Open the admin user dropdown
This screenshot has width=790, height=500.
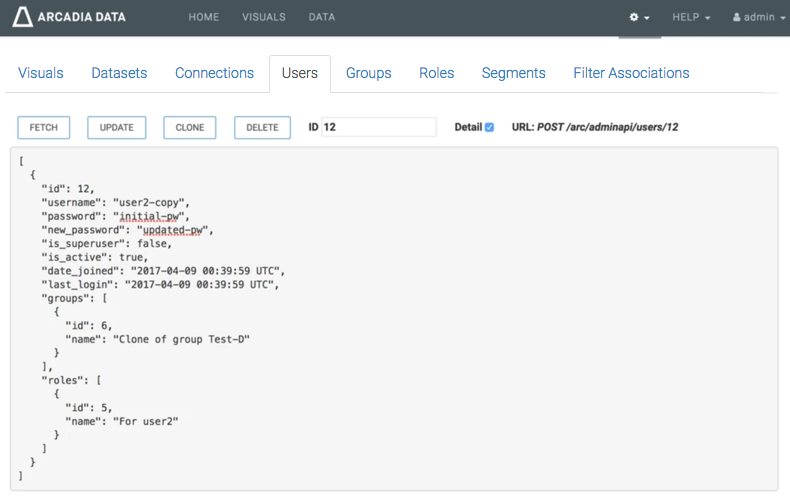pos(759,18)
